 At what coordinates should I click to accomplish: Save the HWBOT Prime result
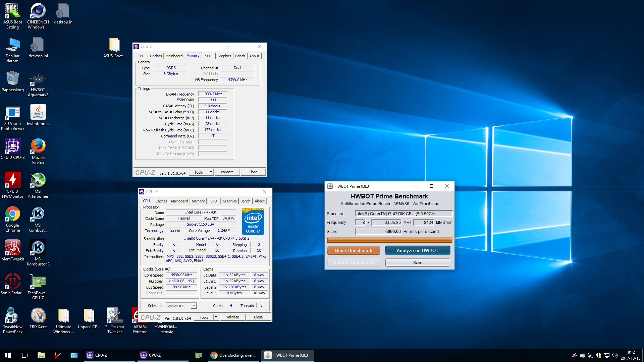click(x=417, y=262)
